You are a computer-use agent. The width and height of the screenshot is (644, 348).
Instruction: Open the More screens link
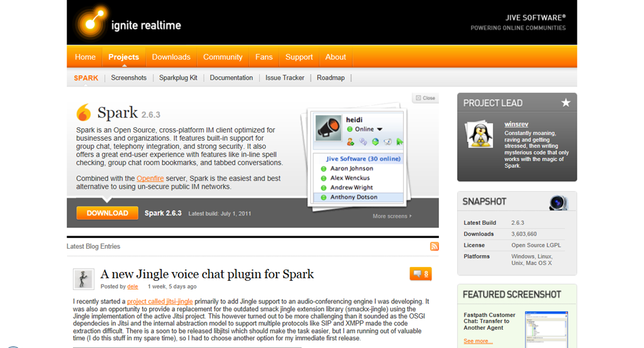pyautogui.click(x=392, y=216)
